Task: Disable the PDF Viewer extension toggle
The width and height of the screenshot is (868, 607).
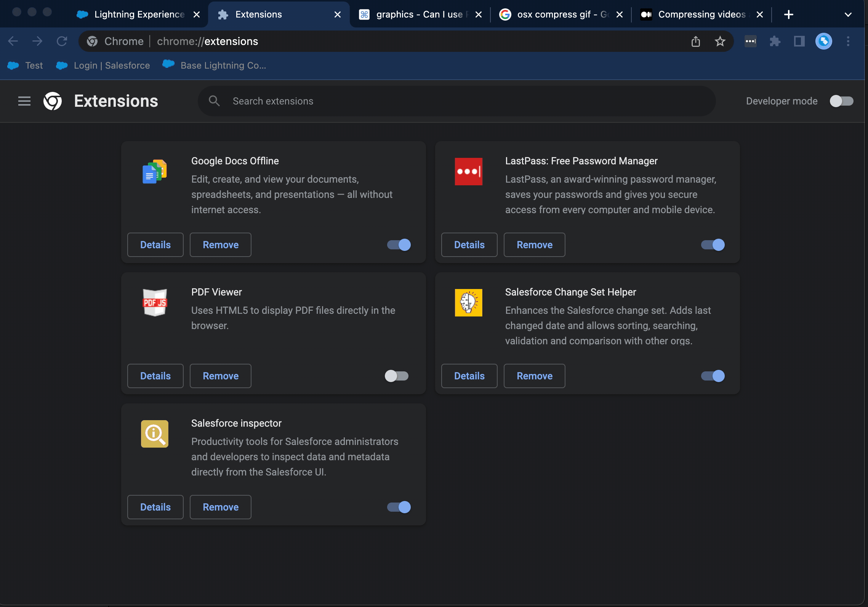Action: click(x=396, y=376)
